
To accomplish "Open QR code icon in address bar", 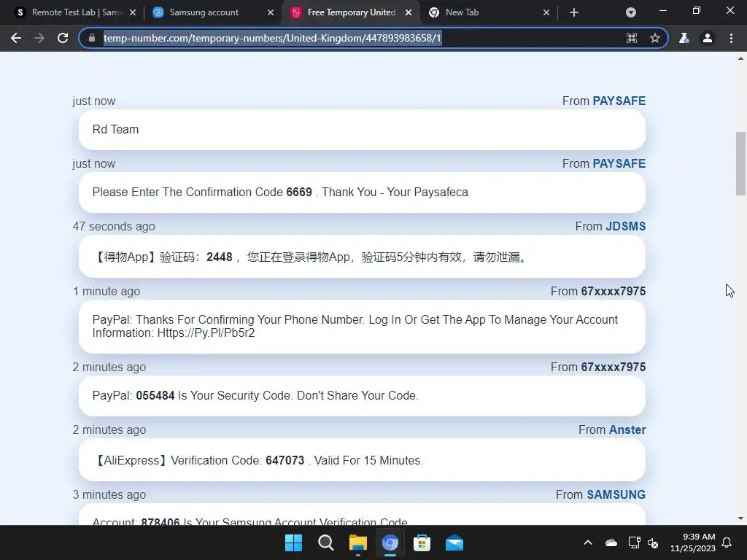I will 632,38.
